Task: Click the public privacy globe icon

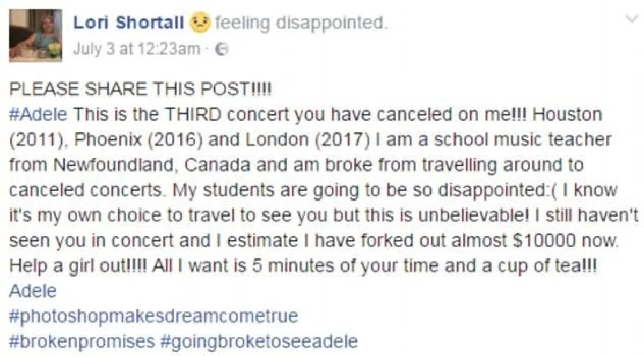Action: tap(219, 50)
